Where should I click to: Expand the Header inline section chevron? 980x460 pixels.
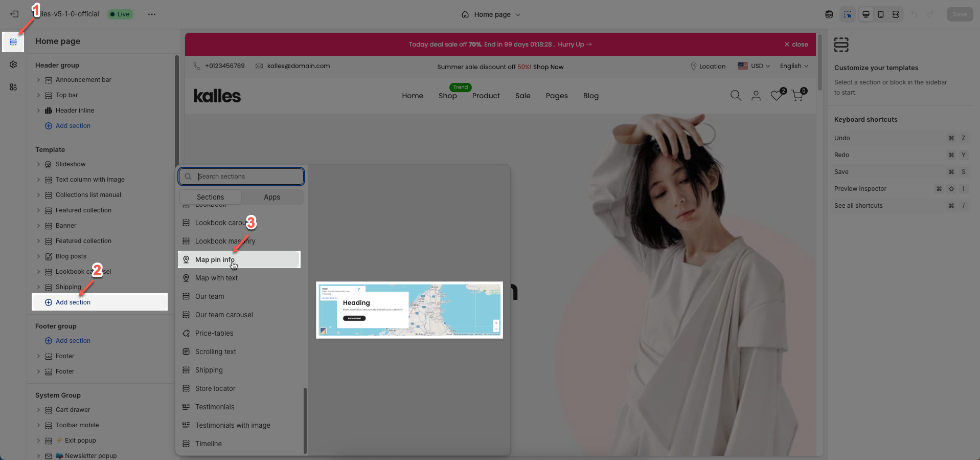point(38,111)
